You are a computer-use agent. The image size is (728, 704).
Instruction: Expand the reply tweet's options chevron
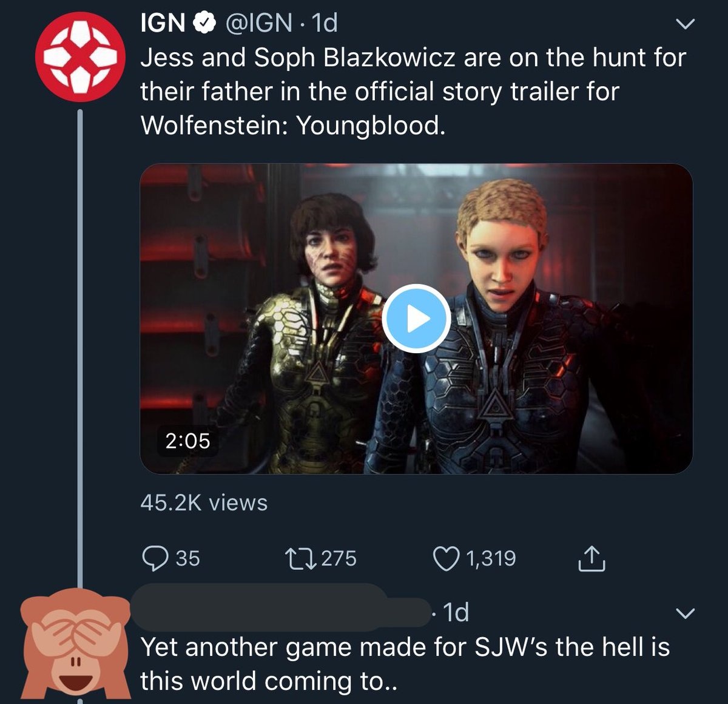pyautogui.click(x=685, y=614)
